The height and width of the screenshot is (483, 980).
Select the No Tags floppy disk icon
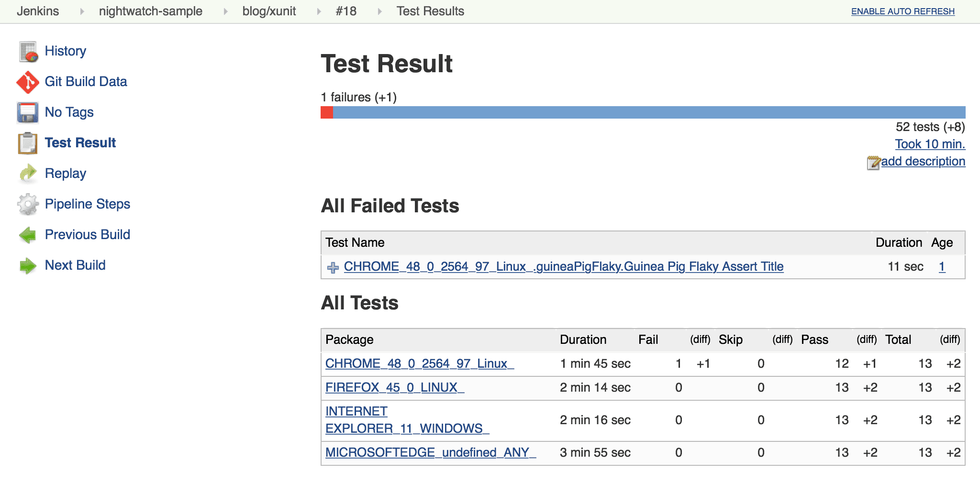click(x=27, y=112)
